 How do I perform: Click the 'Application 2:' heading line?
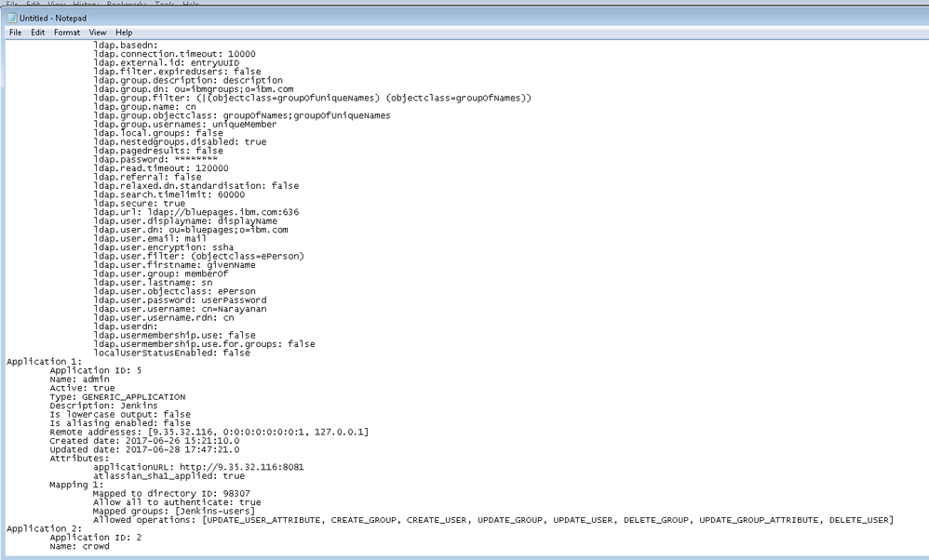pyautogui.click(x=45, y=528)
